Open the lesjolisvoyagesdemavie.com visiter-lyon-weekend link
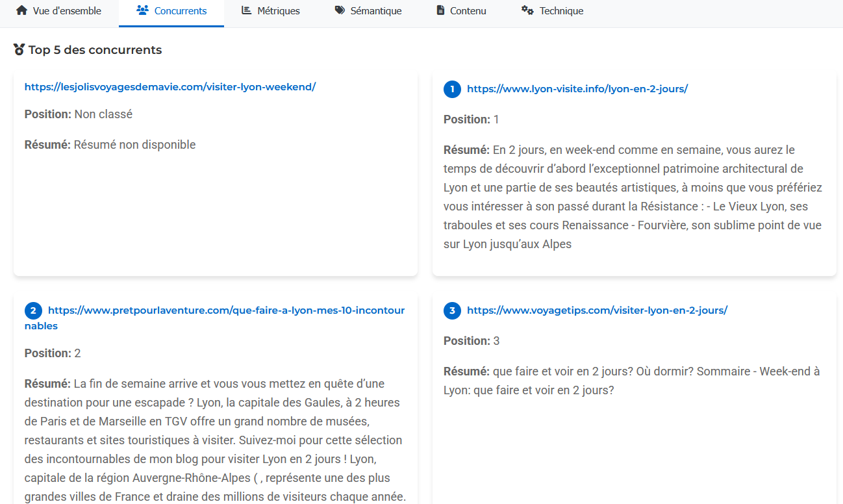The width and height of the screenshot is (843, 504). tap(170, 86)
